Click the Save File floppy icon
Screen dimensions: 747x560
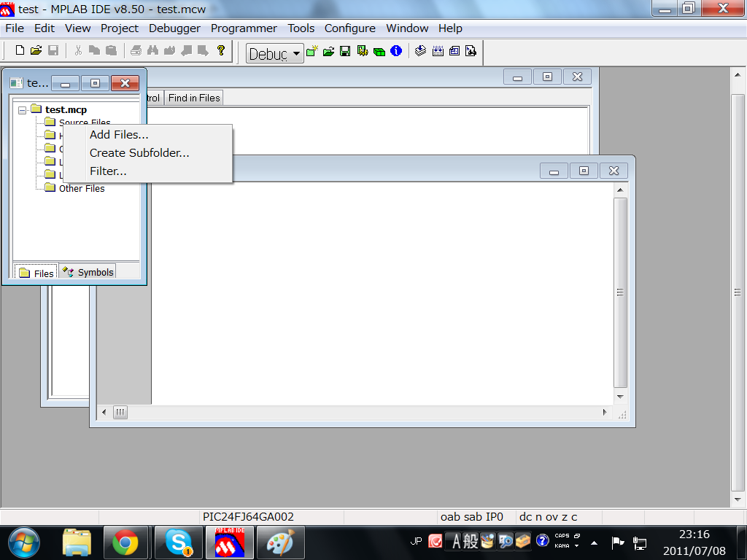coord(53,50)
